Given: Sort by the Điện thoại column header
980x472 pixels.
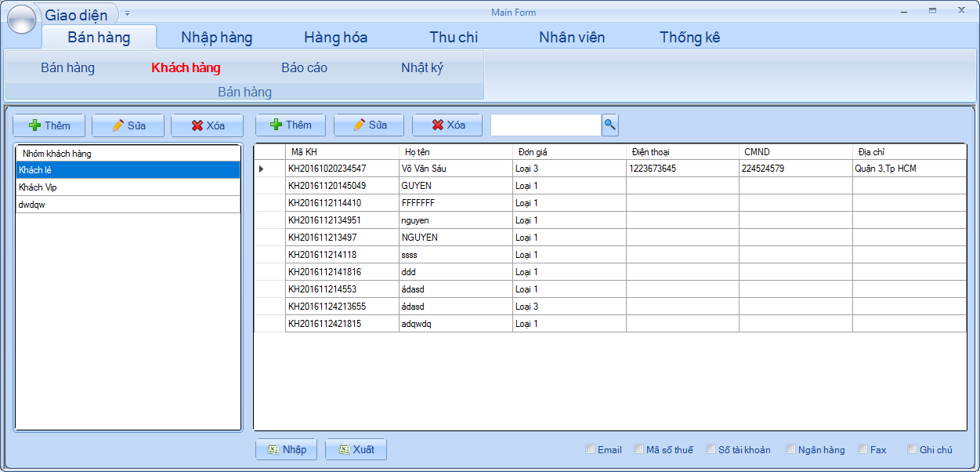Looking at the screenshot, I should tap(683, 152).
